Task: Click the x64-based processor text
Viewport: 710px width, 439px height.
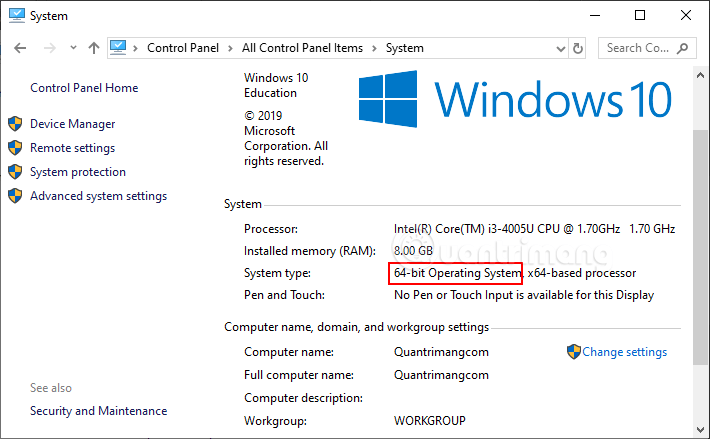Action: click(582, 273)
